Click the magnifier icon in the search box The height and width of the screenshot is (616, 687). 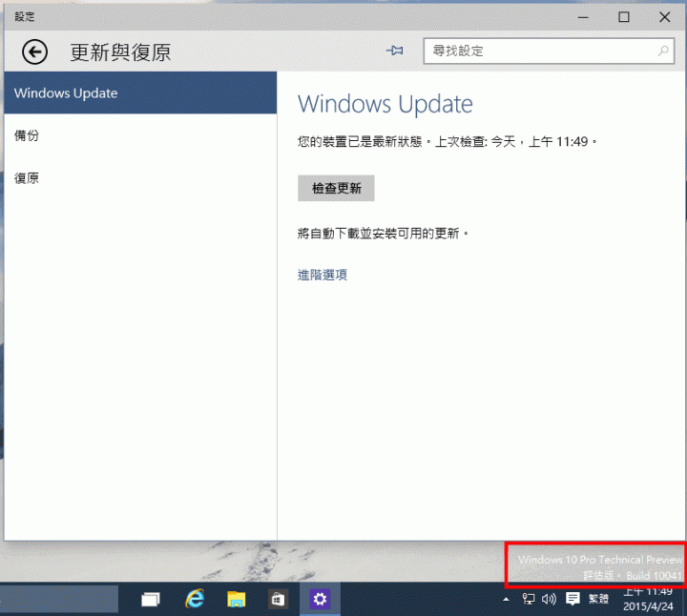click(663, 51)
